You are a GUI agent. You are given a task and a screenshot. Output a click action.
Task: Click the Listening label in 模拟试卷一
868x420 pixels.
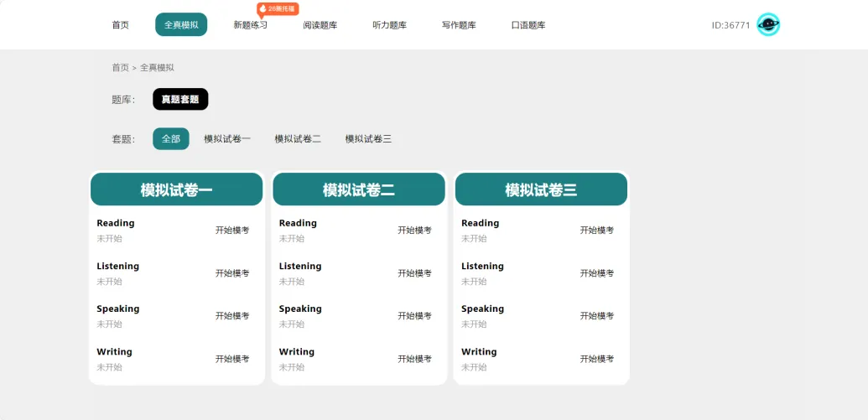point(118,266)
